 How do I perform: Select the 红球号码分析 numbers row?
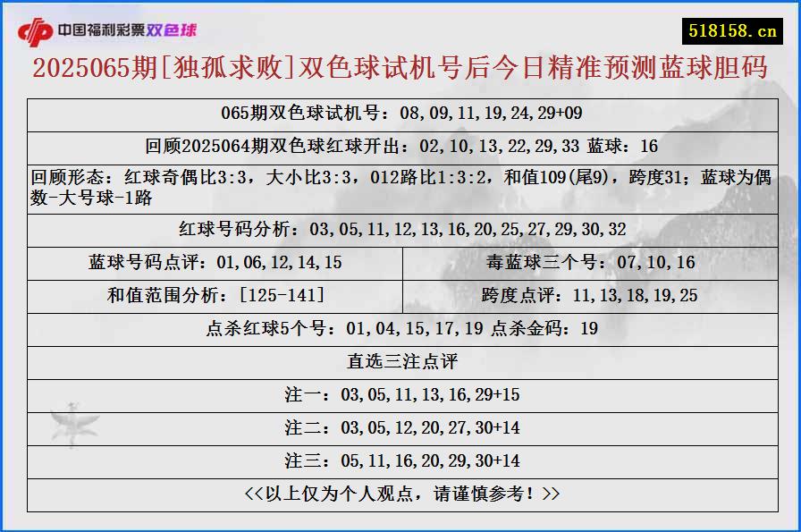(400, 230)
